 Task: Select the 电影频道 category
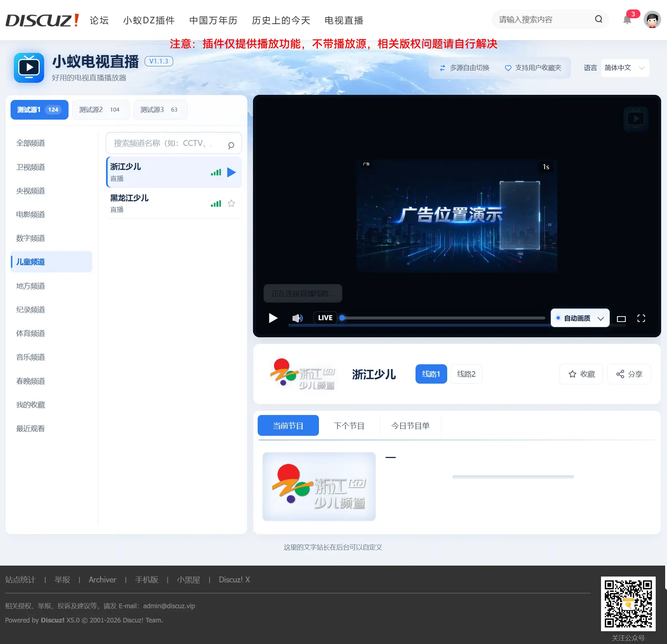51,214
